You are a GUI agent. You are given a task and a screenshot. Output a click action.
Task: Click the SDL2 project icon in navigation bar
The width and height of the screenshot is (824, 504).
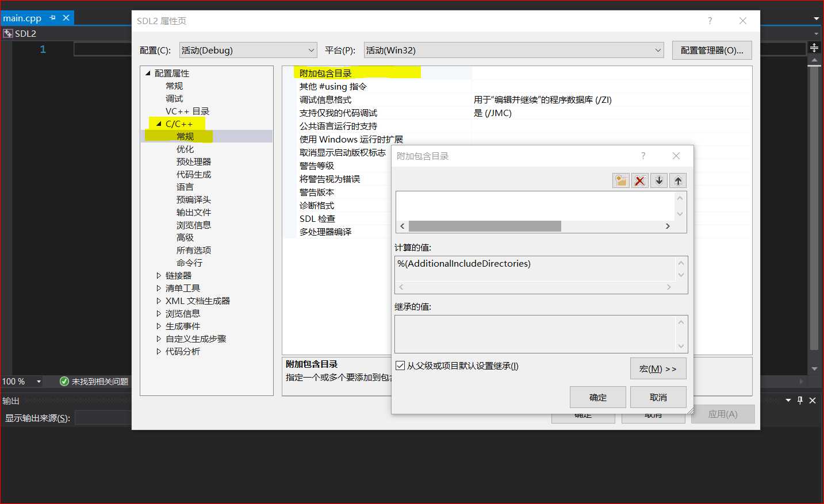point(8,33)
